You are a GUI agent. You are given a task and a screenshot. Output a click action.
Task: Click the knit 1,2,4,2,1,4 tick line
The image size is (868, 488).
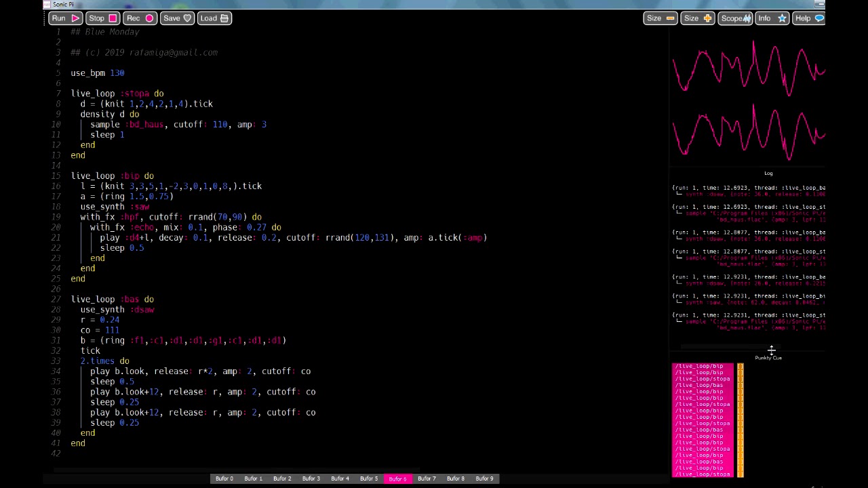[146, 104]
